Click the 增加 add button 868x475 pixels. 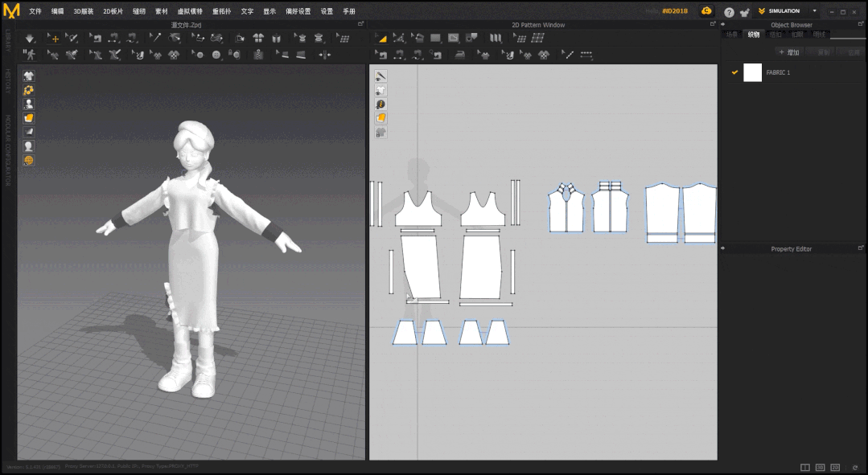pos(788,52)
